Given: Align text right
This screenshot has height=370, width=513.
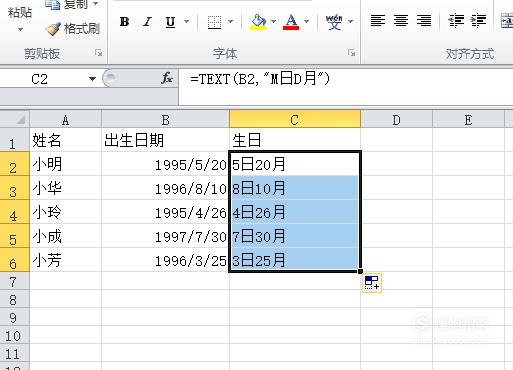Looking at the screenshot, I should point(424,21).
